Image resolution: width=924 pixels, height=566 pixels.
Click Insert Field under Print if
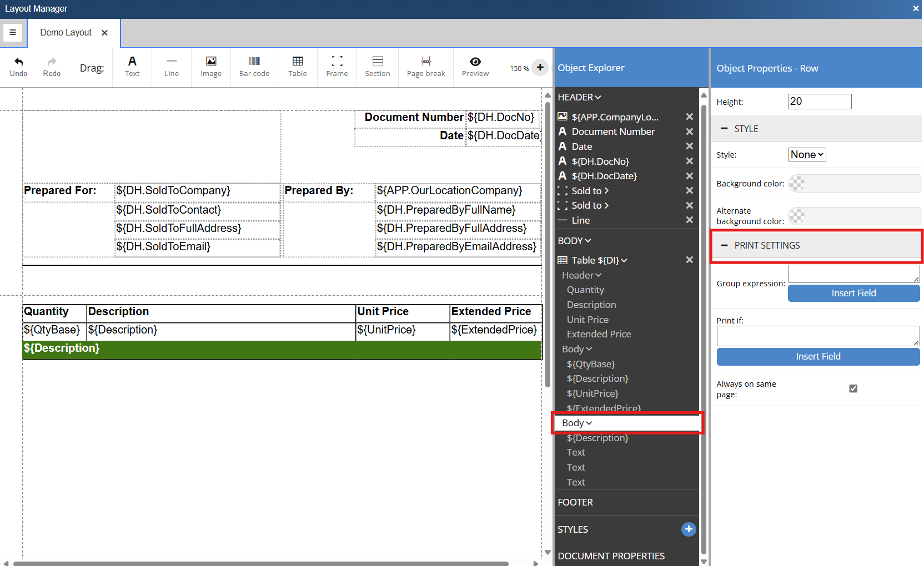pos(818,356)
